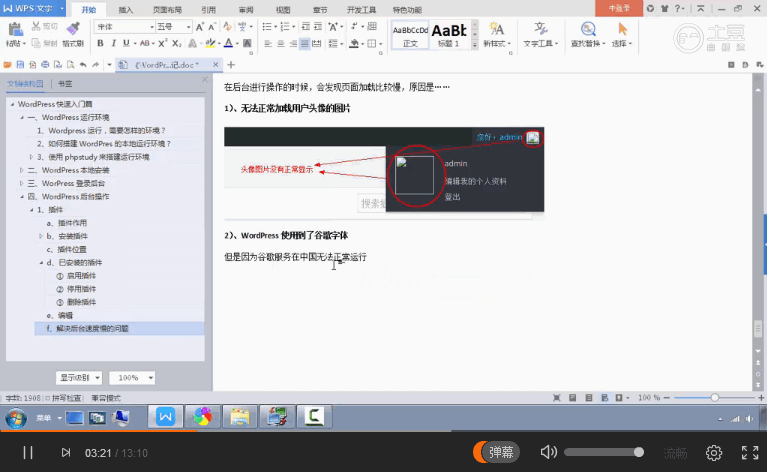The height and width of the screenshot is (472, 767).
Task: Switch to the 视图 ribbon tab
Action: click(x=283, y=10)
